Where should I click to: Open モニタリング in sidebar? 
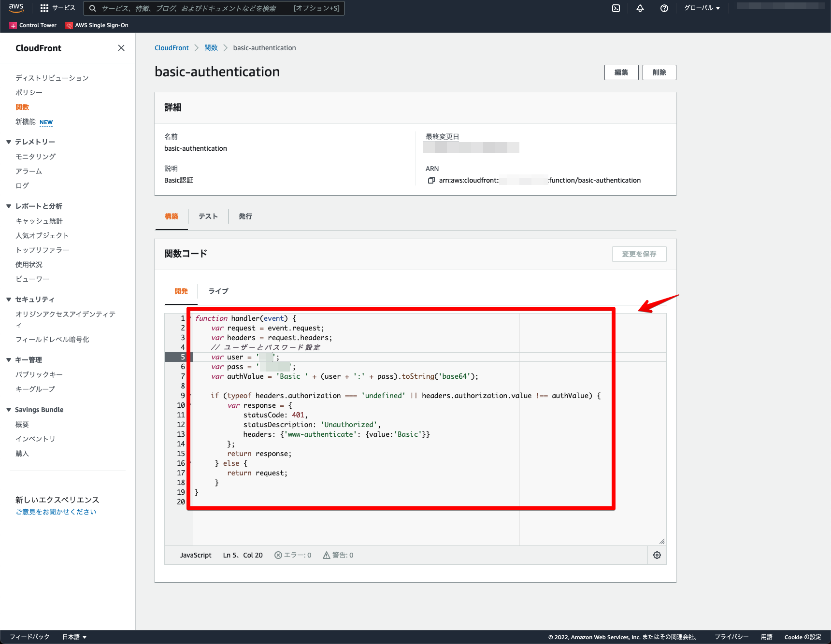tap(36, 157)
